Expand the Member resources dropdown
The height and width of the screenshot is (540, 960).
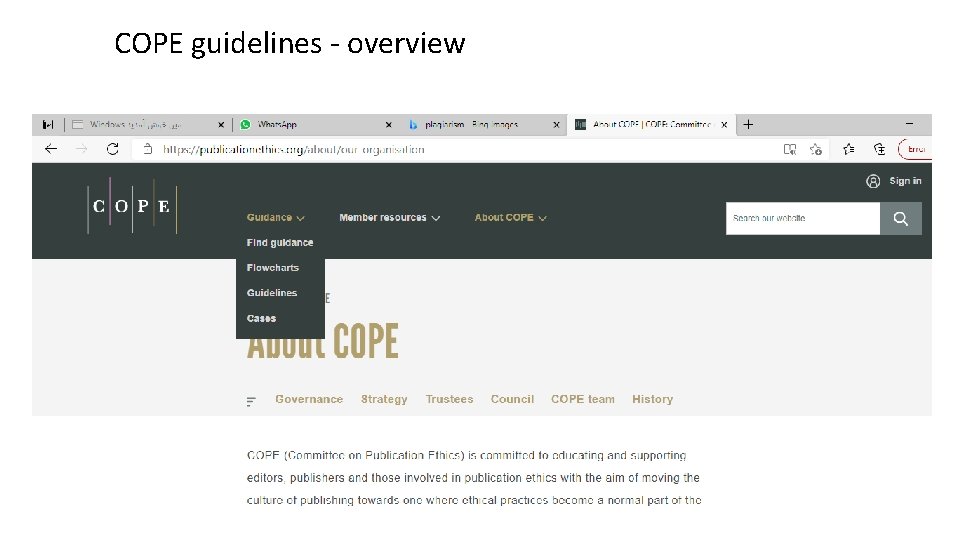[x=389, y=217]
